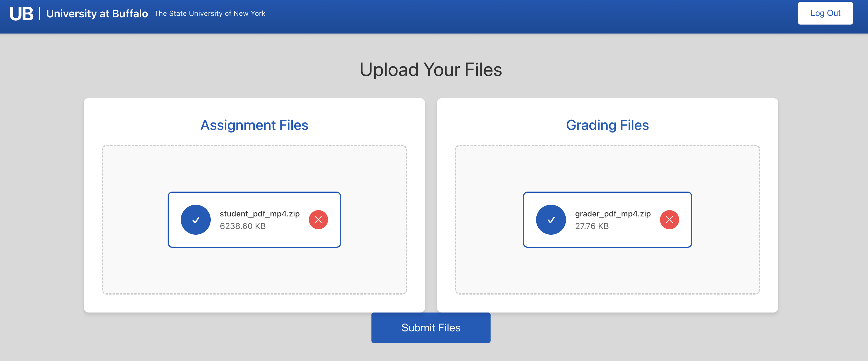Image resolution: width=868 pixels, height=361 pixels.
Task: Remove student_pdf_mp4.zip with red X icon
Action: 318,220
